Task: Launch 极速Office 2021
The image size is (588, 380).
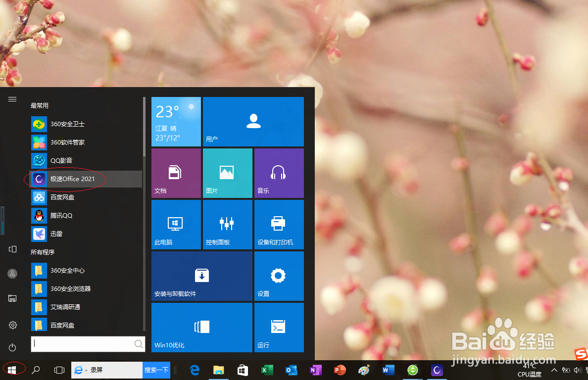Action: coord(86,179)
